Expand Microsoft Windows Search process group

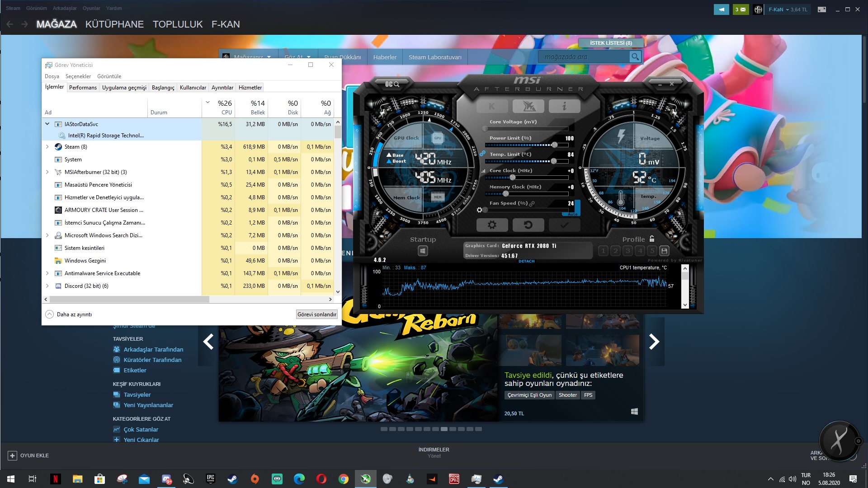(x=47, y=235)
